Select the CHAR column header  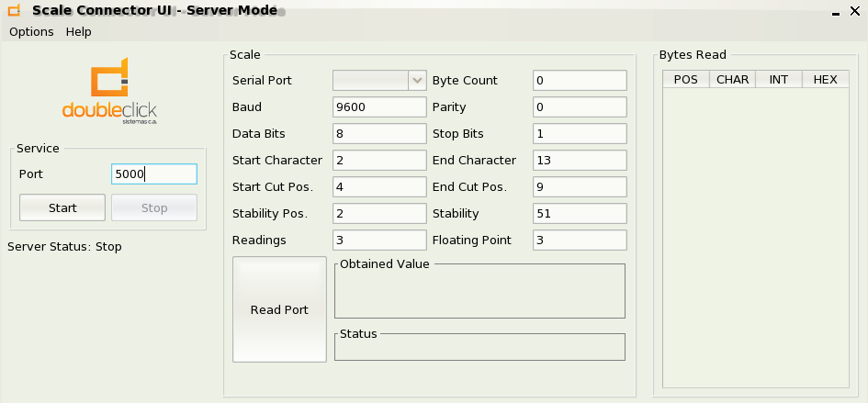732,80
